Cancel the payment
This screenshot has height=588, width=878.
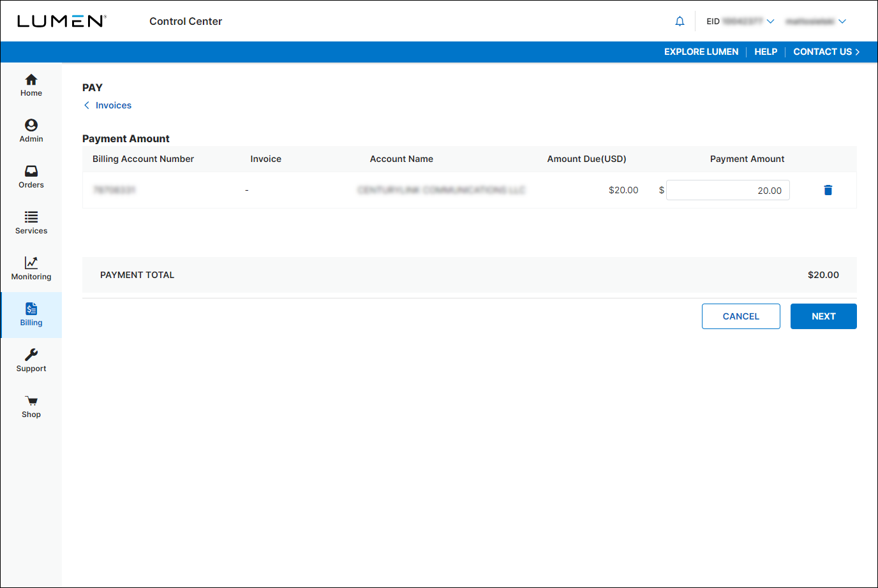tap(741, 316)
